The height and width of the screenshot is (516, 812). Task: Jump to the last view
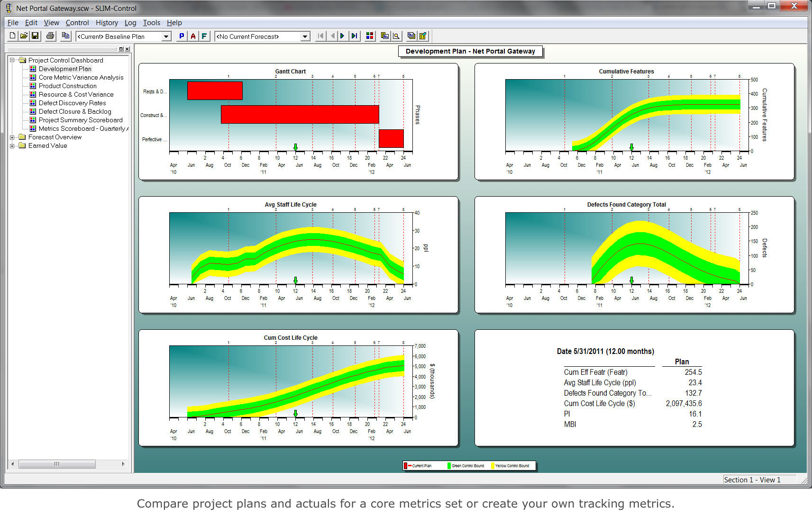click(354, 36)
